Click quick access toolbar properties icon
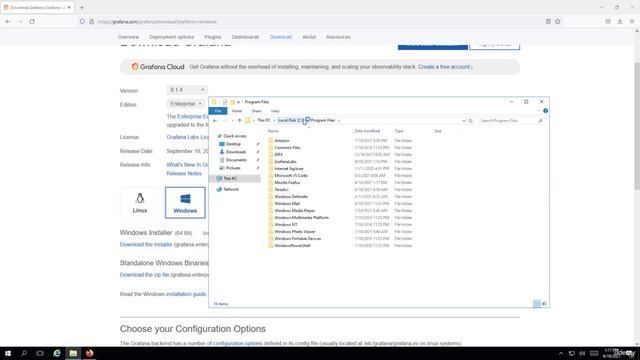640x360 pixels. tap(224, 102)
